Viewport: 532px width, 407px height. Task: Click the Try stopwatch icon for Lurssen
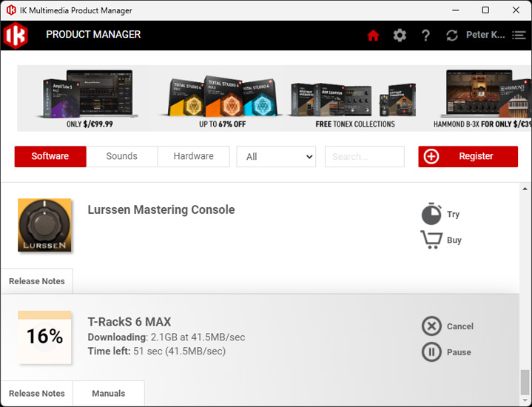pyautogui.click(x=431, y=215)
